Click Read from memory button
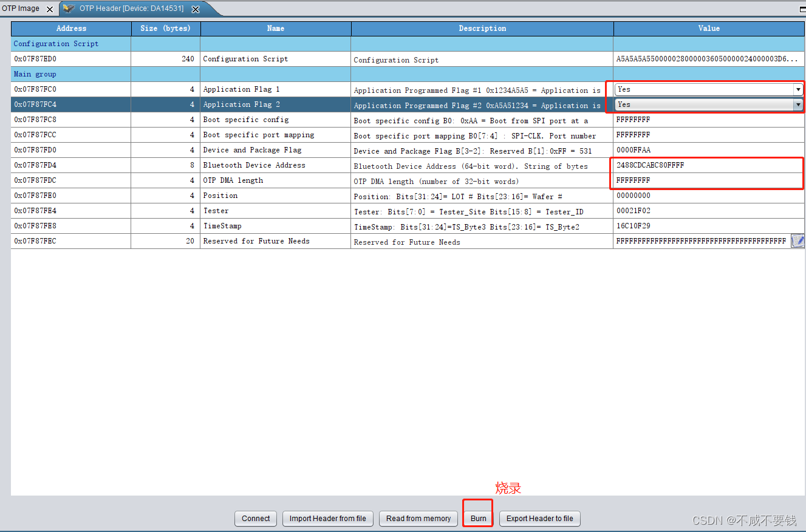The width and height of the screenshot is (806, 532). tap(418, 518)
